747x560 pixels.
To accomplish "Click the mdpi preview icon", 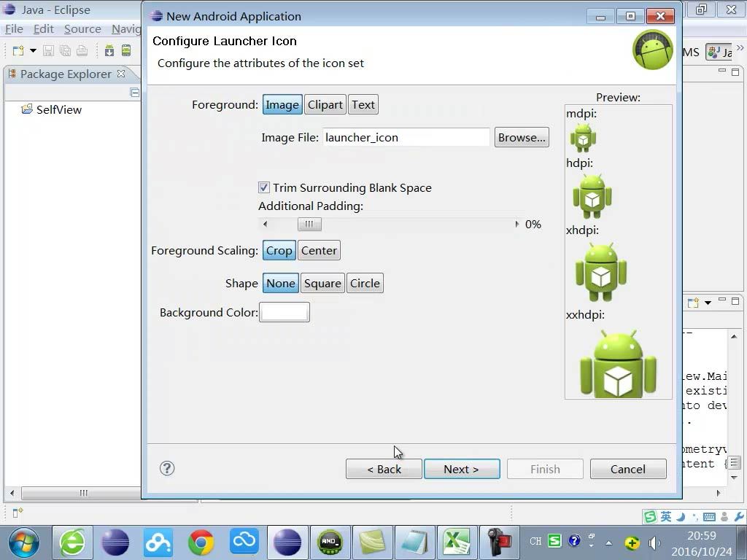I will [583, 138].
